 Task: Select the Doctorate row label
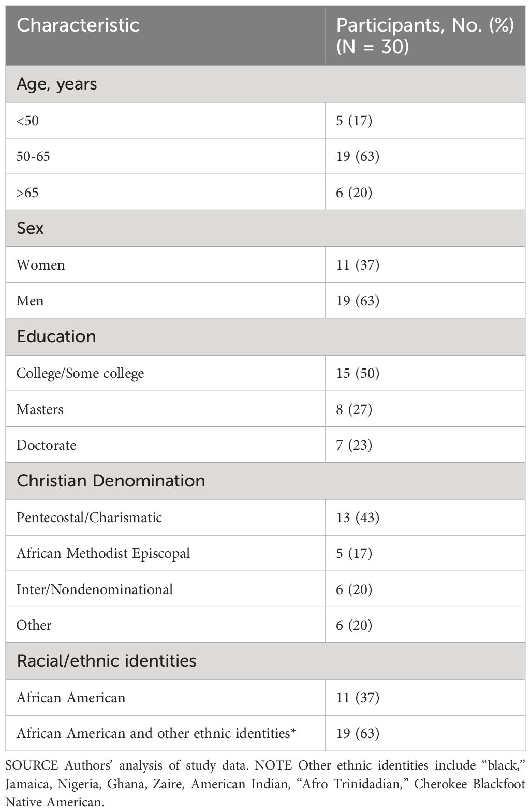point(46,445)
